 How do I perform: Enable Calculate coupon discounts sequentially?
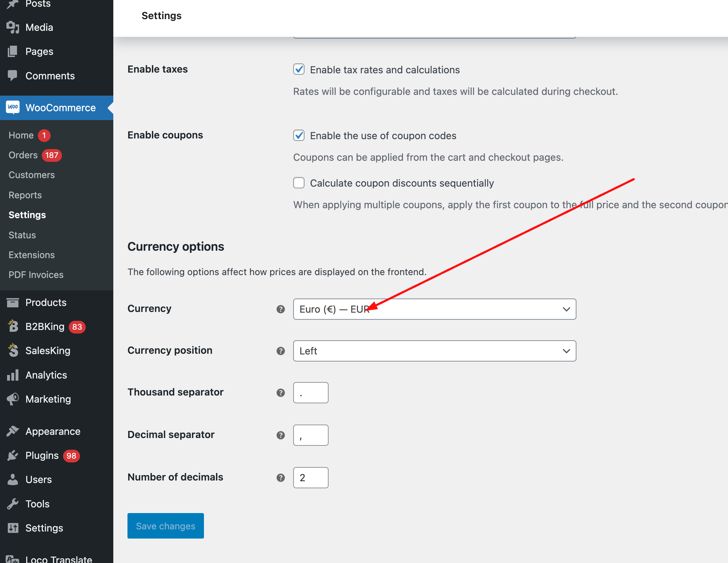point(299,183)
